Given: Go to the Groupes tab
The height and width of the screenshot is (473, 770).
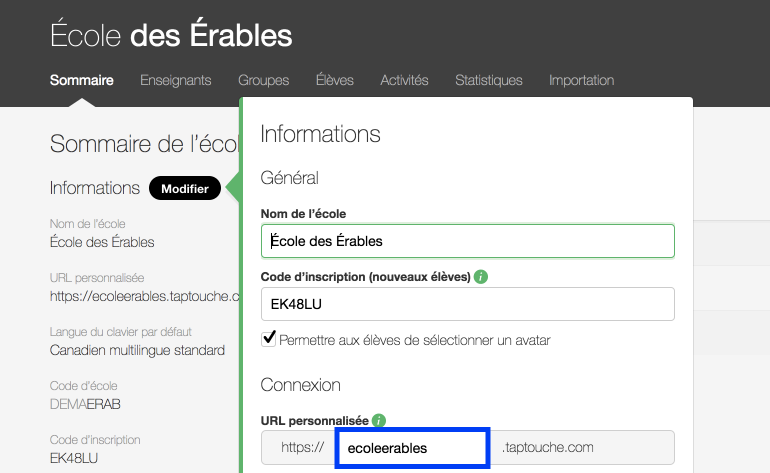Looking at the screenshot, I should [264, 80].
